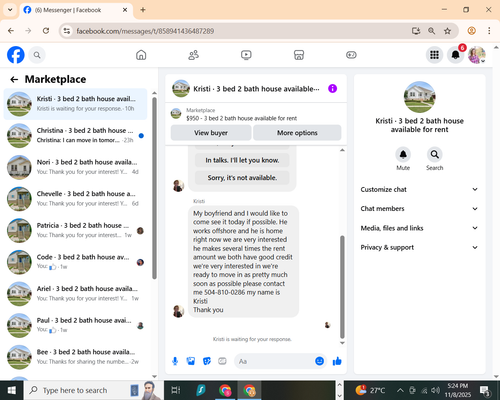
Task: Bookmark this page with the star icon
Action: (x=447, y=31)
